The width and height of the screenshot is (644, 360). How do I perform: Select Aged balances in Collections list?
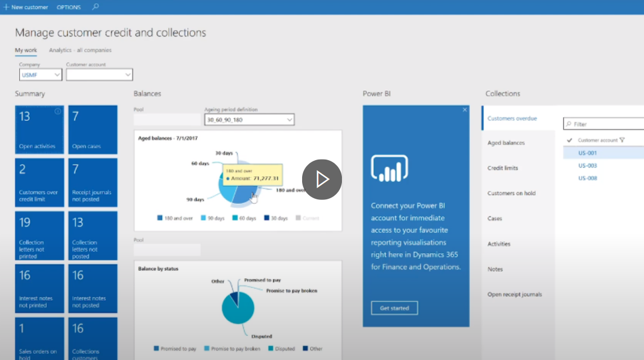click(506, 143)
